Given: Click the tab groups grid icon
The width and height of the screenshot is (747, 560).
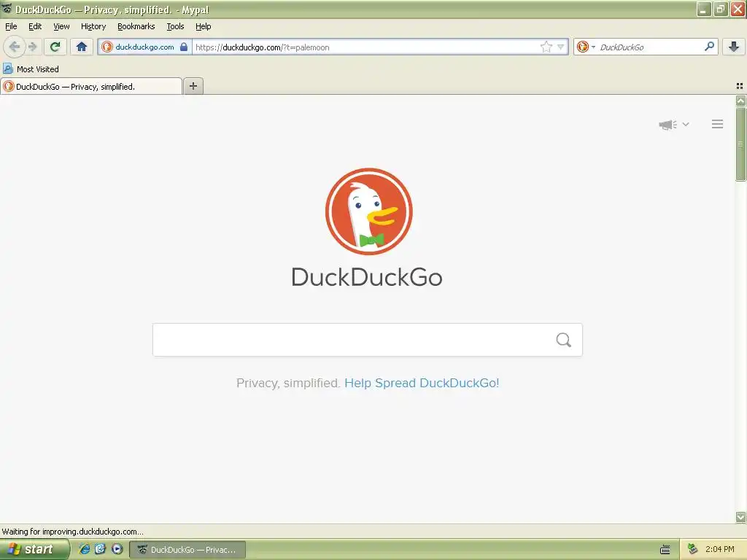Looking at the screenshot, I should tap(740, 86).
